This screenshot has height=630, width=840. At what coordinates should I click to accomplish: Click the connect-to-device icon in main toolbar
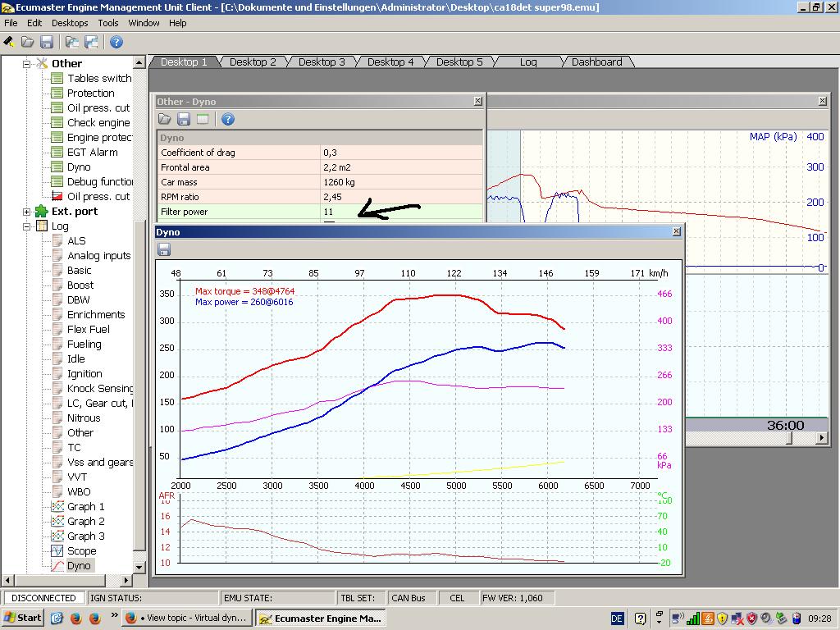pos(9,42)
